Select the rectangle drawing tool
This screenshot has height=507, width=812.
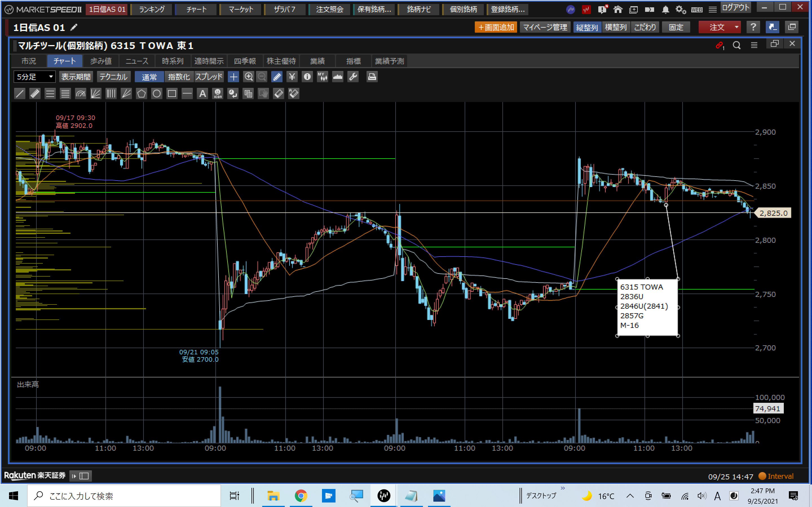point(172,94)
